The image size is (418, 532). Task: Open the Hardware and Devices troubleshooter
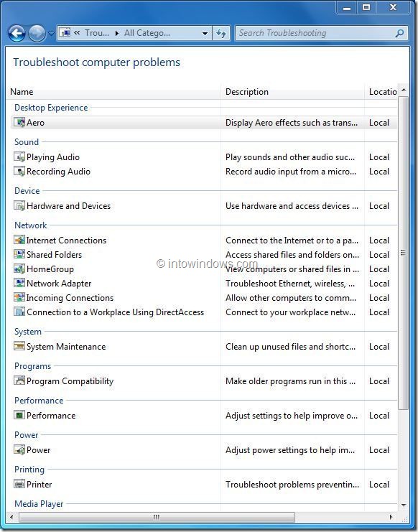click(68, 205)
